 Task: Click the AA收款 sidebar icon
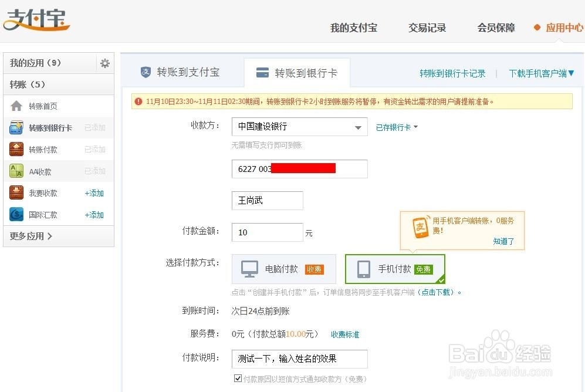(x=16, y=171)
